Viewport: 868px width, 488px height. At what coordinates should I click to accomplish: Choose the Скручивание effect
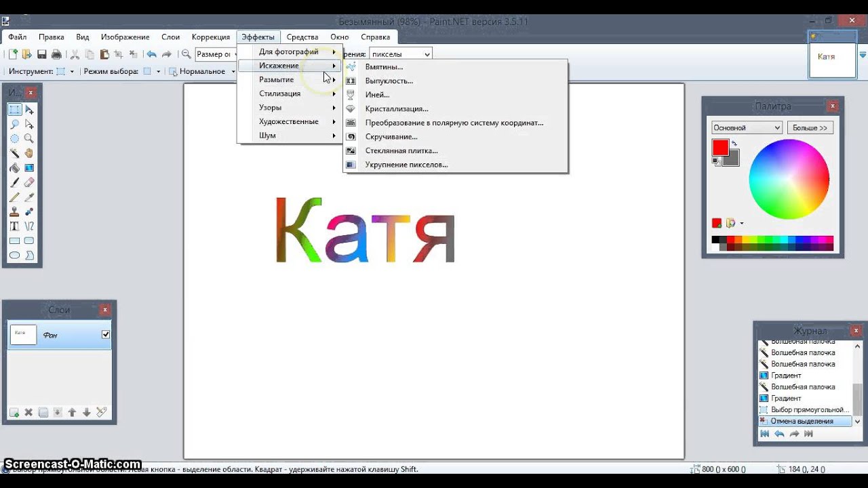pyautogui.click(x=456, y=136)
